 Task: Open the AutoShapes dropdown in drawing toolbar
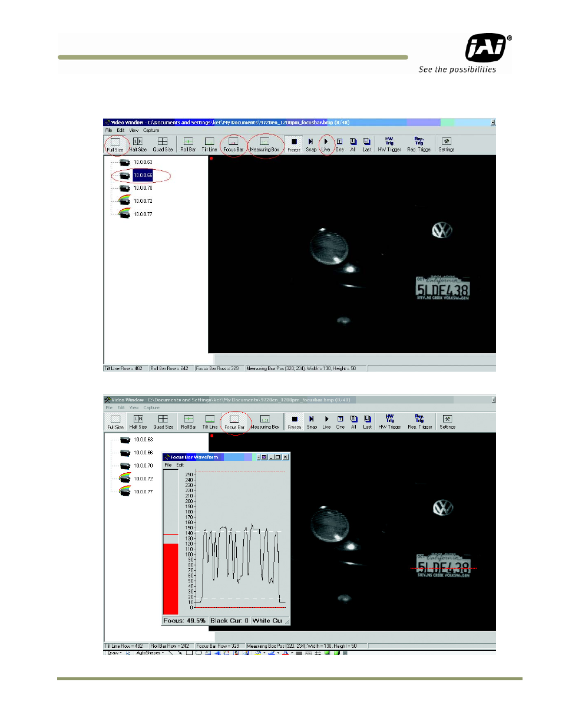click(x=150, y=653)
